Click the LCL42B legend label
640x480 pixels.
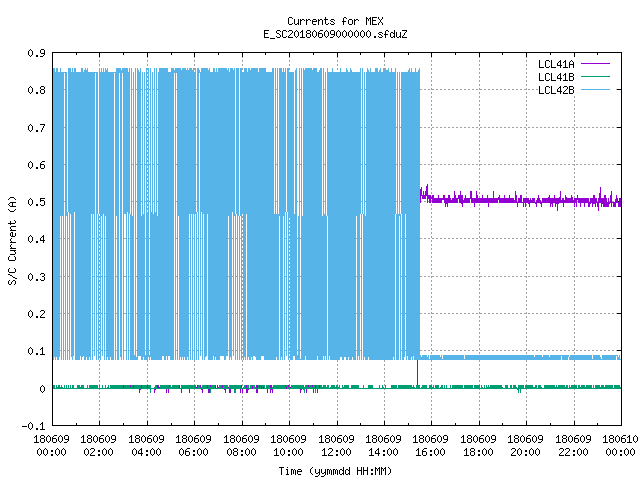[556, 90]
